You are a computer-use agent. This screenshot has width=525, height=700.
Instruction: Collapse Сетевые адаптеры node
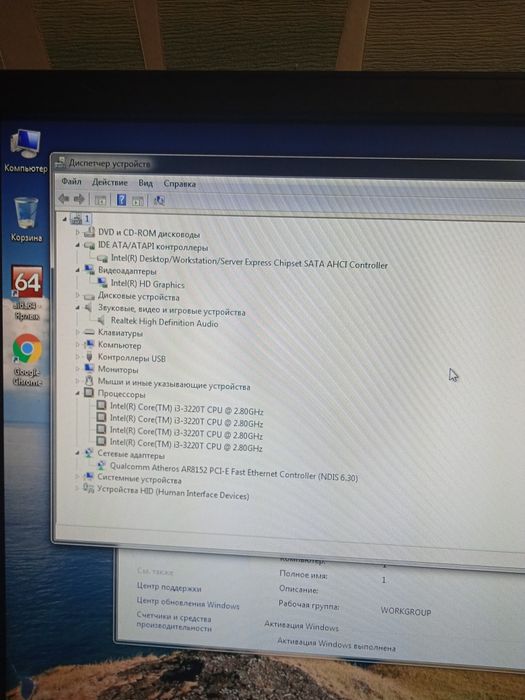point(78,453)
